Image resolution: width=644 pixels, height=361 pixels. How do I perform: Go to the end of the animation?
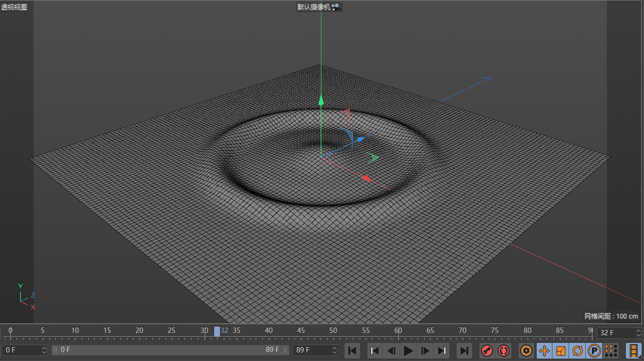tap(464, 351)
